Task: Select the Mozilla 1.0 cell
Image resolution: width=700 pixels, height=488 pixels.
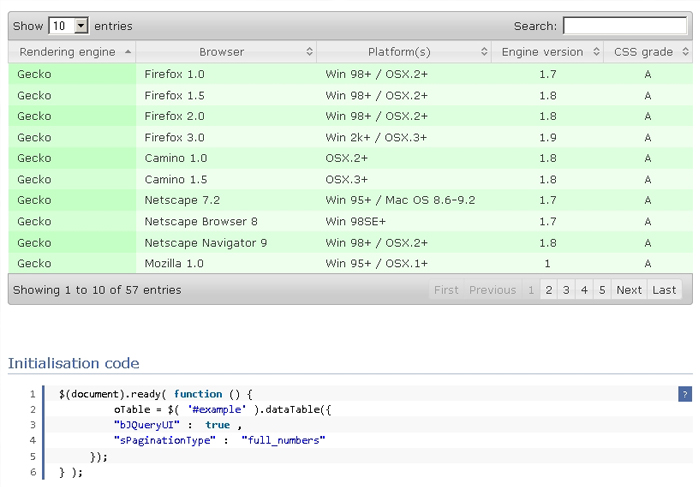Action: [226, 263]
